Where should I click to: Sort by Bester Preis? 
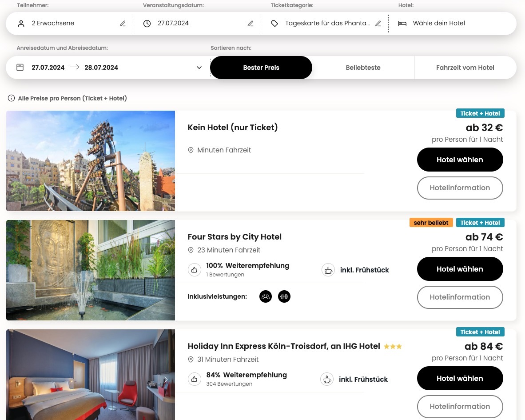coord(261,67)
